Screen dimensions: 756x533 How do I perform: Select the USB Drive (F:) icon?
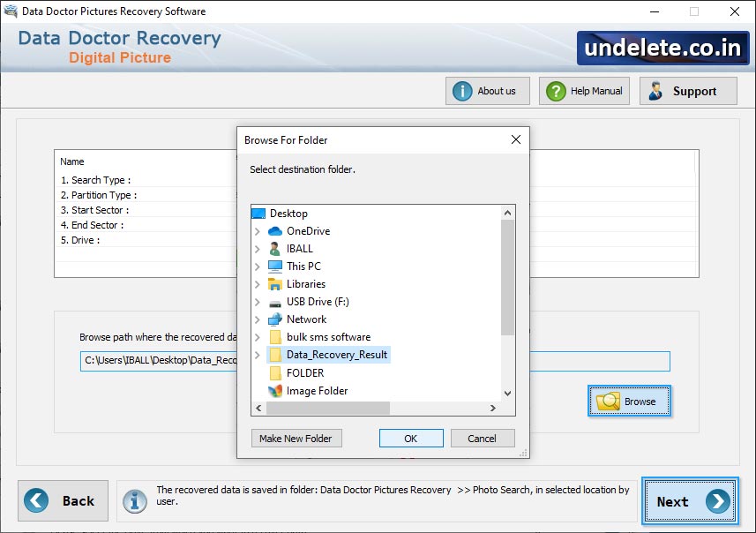[275, 302]
